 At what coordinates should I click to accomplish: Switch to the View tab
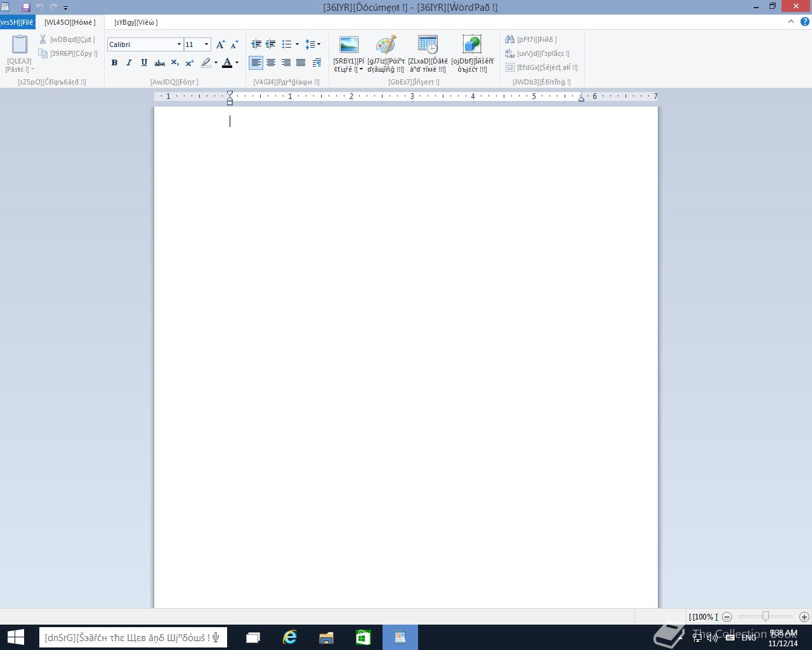coord(136,22)
